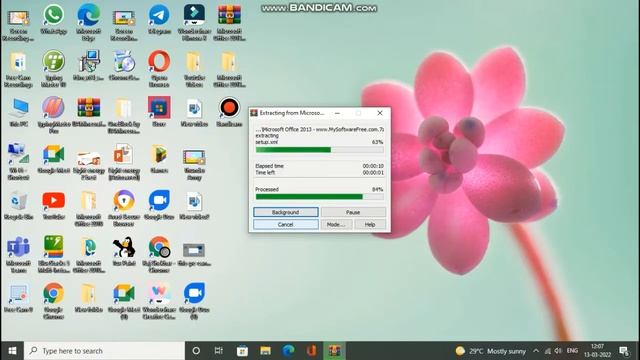Open the taskbar clock and date
The width and height of the screenshot is (640, 360).
pyautogui.click(x=597, y=351)
